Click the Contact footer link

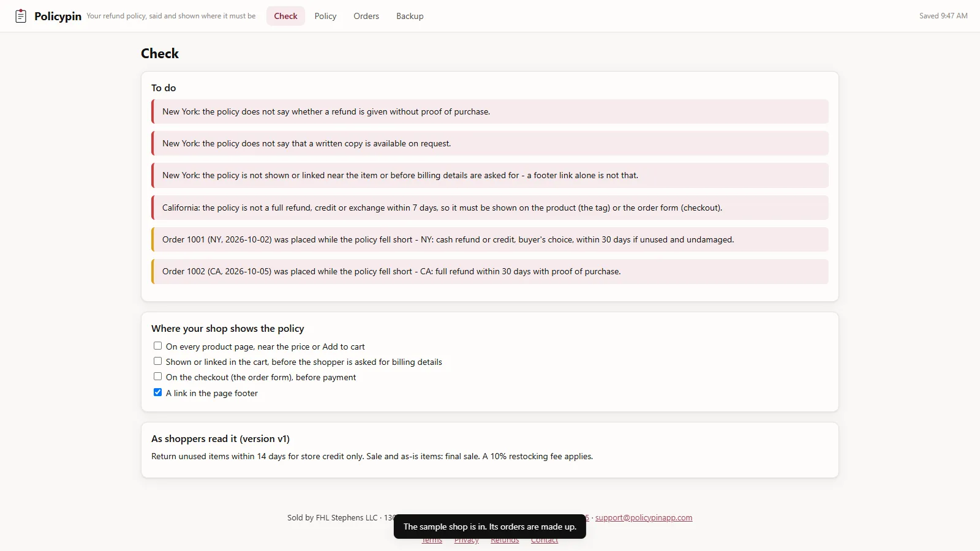pyautogui.click(x=545, y=540)
